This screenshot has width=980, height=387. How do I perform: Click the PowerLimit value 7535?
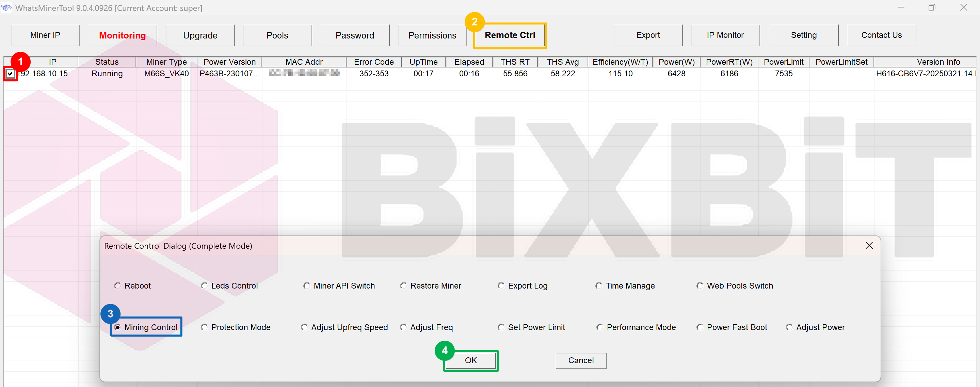784,74
